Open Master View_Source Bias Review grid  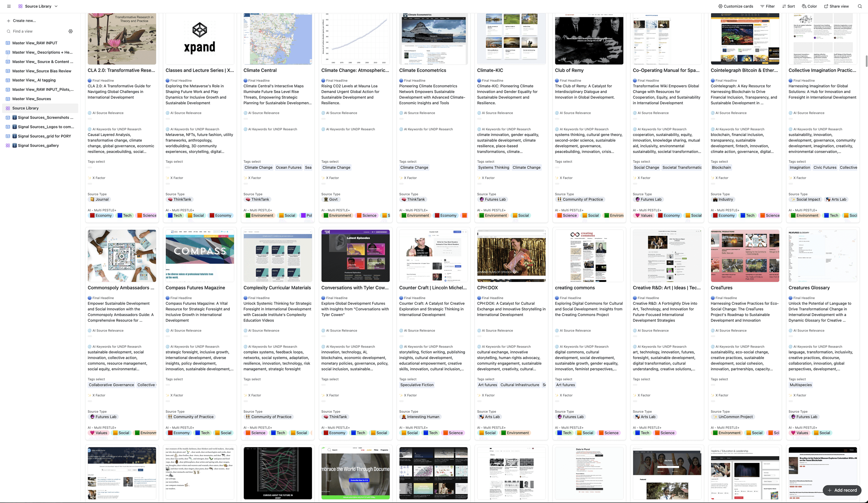tap(42, 71)
